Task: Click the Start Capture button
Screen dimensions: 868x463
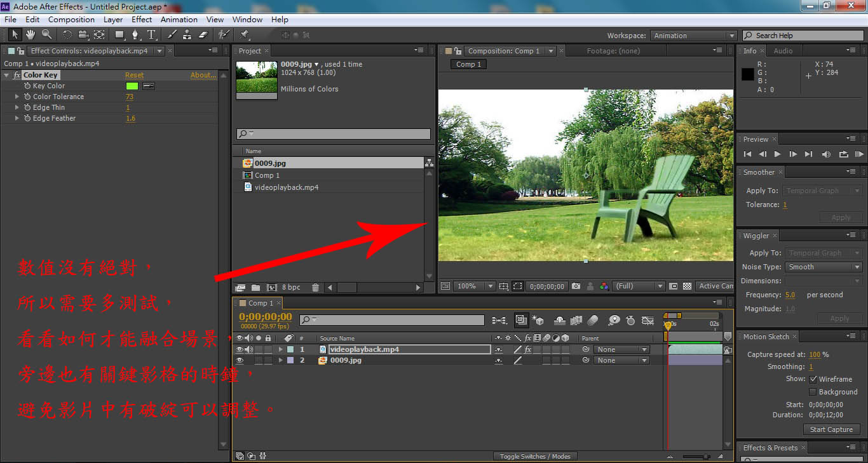Action: click(x=831, y=429)
